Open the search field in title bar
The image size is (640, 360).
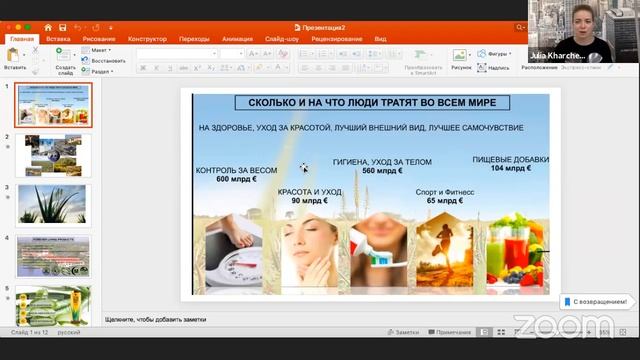(x=520, y=27)
